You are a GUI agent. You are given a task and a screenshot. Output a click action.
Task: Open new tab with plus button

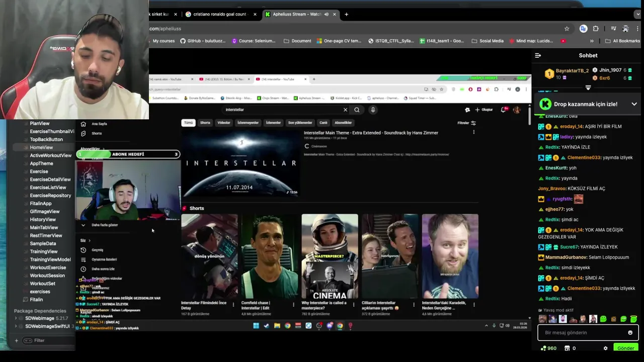coord(346,14)
